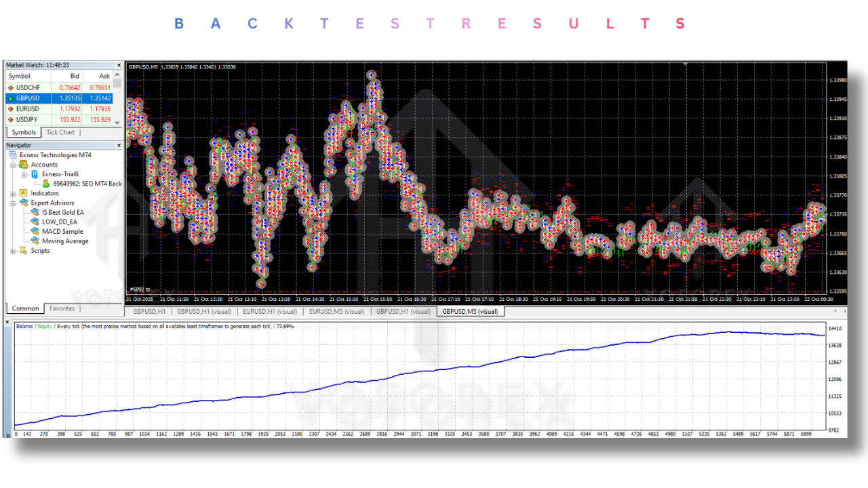This screenshot has height=488, width=868.
Task: Close the Navigator panel
Action: point(119,145)
